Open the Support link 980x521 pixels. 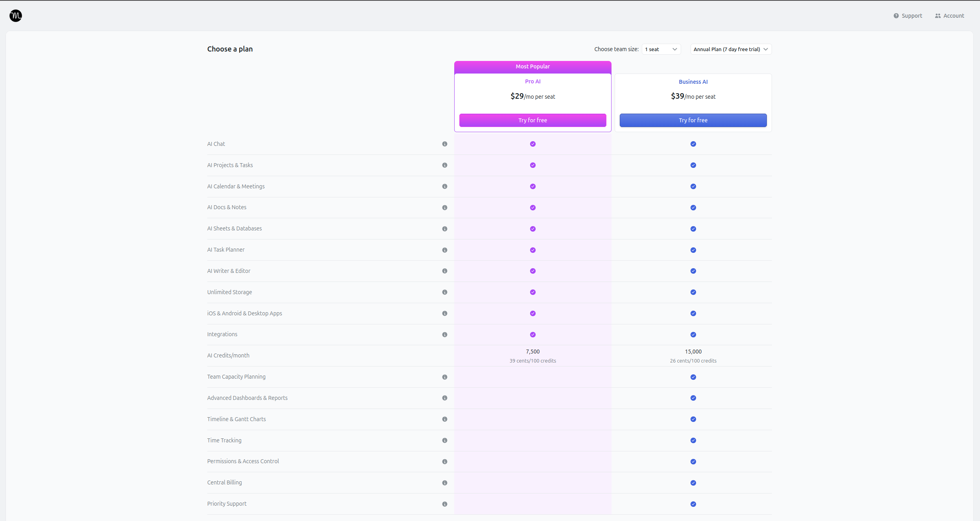(x=908, y=16)
